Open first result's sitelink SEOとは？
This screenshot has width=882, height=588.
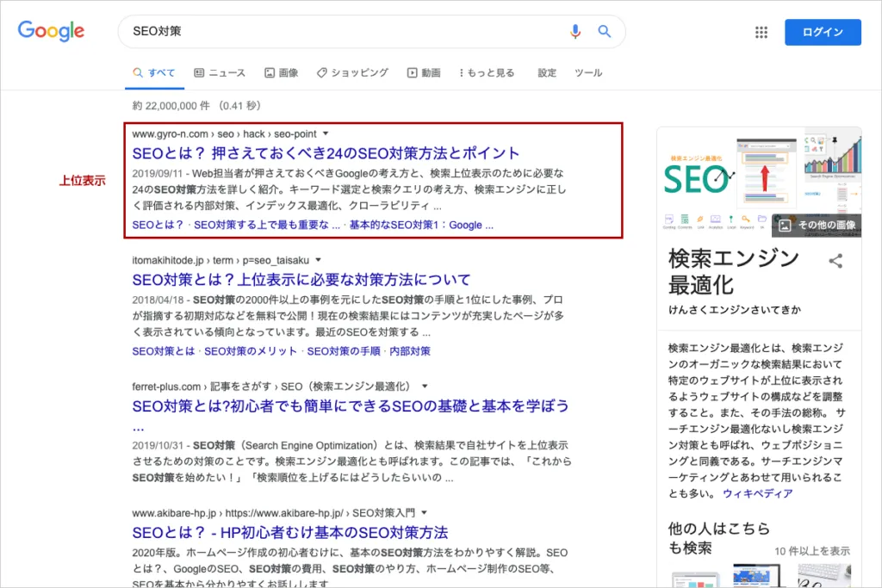click(158, 225)
